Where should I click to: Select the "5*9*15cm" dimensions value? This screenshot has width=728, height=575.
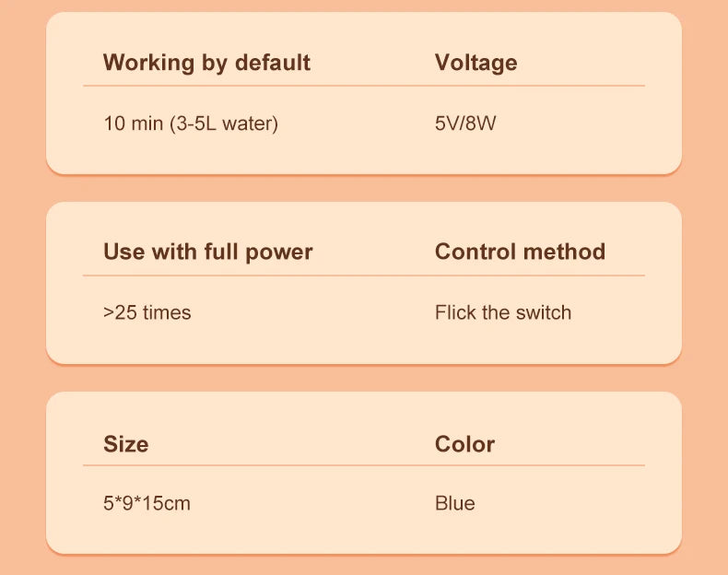(x=147, y=503)
